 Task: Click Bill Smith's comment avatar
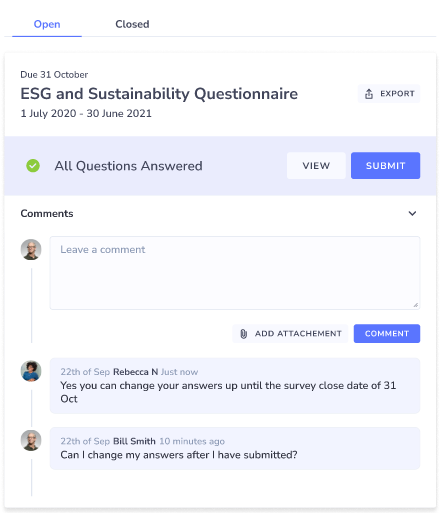[x=31, y=440]
